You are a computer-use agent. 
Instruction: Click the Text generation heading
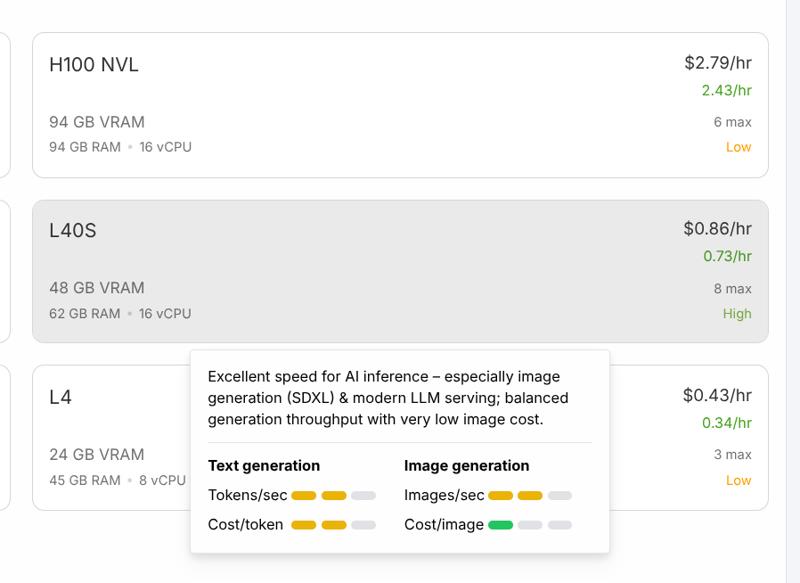[264, 466]
